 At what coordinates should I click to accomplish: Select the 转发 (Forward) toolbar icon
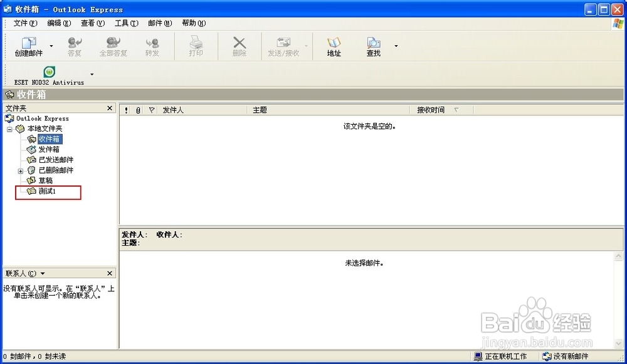point(154,46)
